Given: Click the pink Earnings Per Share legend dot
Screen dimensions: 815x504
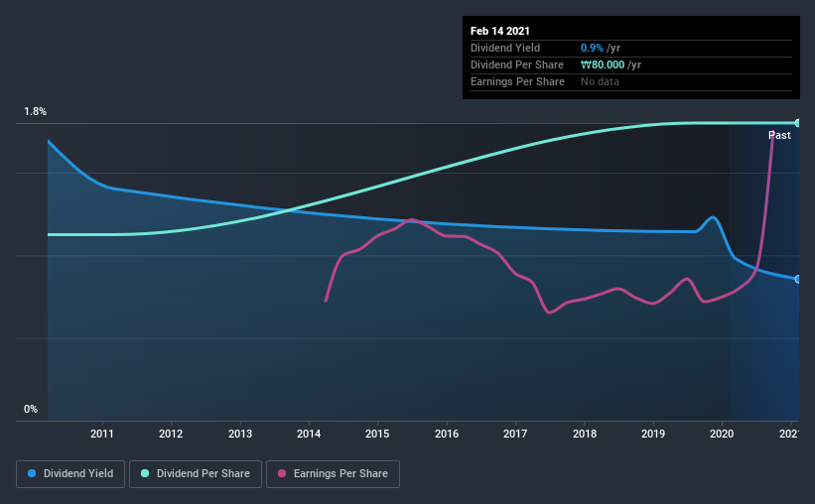Looking at the screenshot, I should pyautogui.click(x=282, y=473).
